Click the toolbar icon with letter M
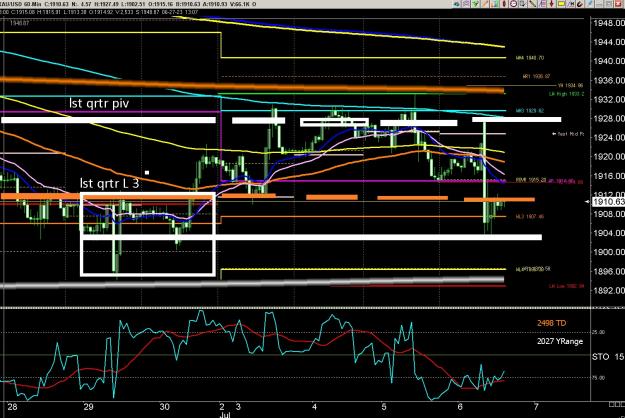625x418 pixels. click(x=571, y=4)
